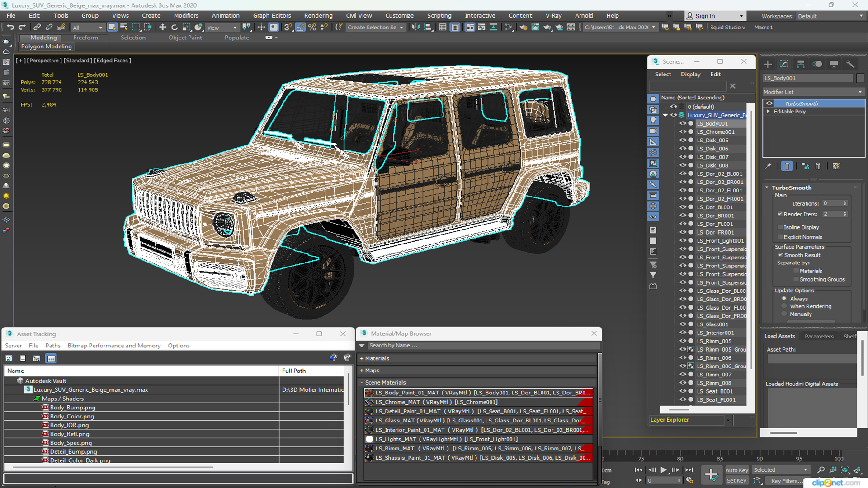
Task: Click the Zoom magnifier viewport control
Action: pos(821,470)
